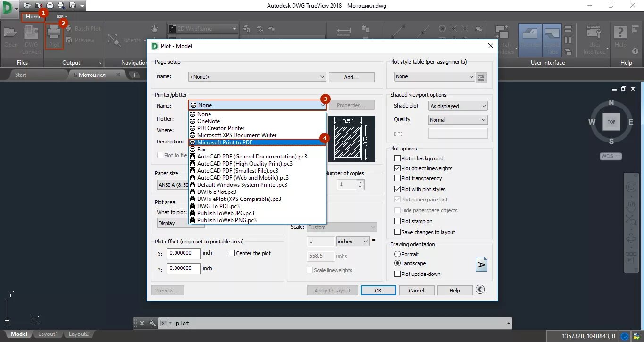This screenshot has height=342, width=644.
Task: Expand Output panel dialog launcher arrow
Action: 100,63
